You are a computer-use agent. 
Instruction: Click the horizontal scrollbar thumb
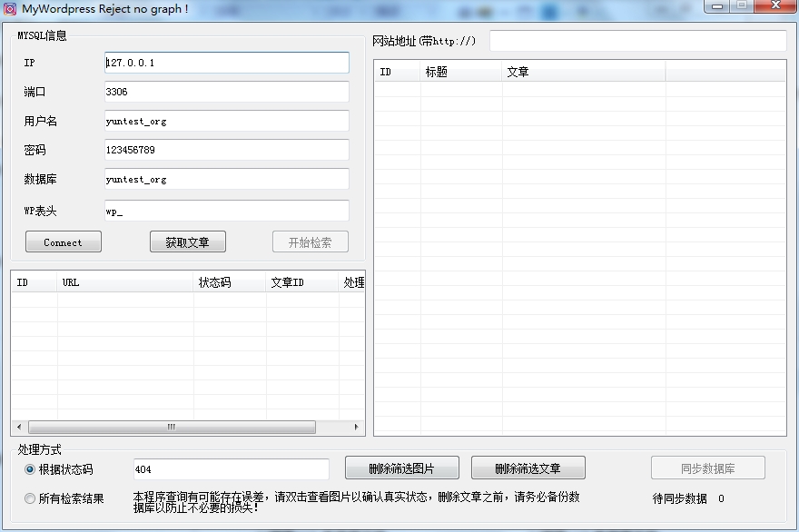[x=172, y=427]
